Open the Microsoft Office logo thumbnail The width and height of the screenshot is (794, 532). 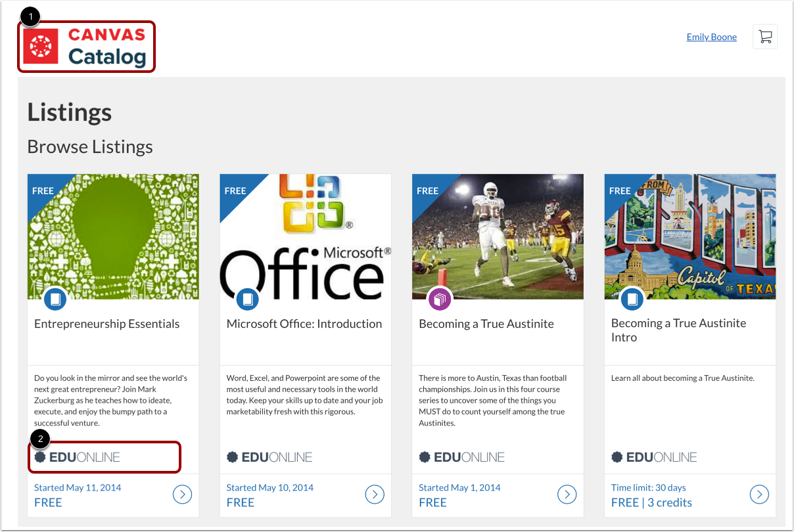click(306, 236)
